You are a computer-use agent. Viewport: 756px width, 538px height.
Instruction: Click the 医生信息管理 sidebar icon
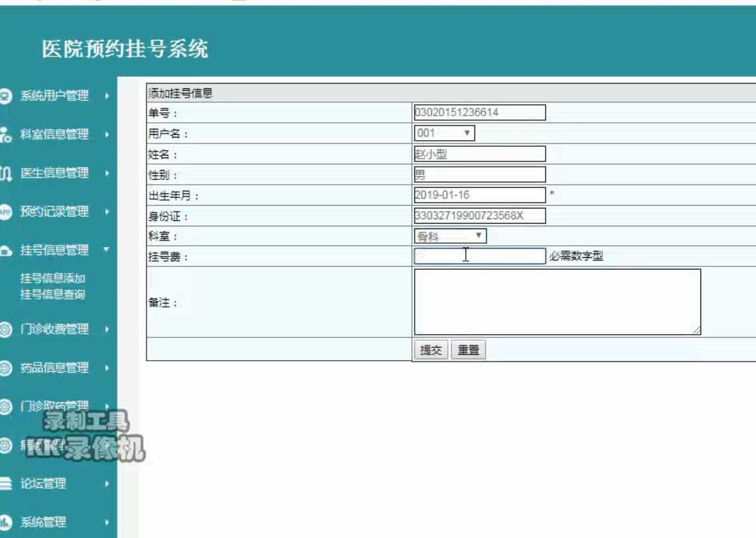[5, 173]
